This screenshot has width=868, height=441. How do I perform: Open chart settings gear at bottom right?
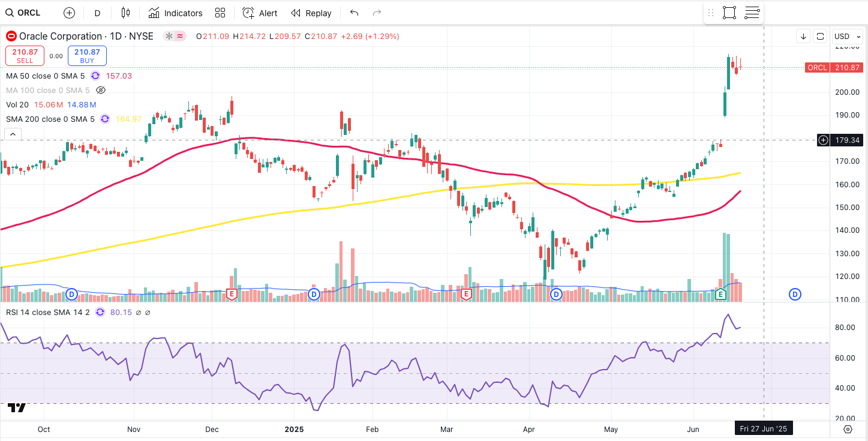[848, 429]
